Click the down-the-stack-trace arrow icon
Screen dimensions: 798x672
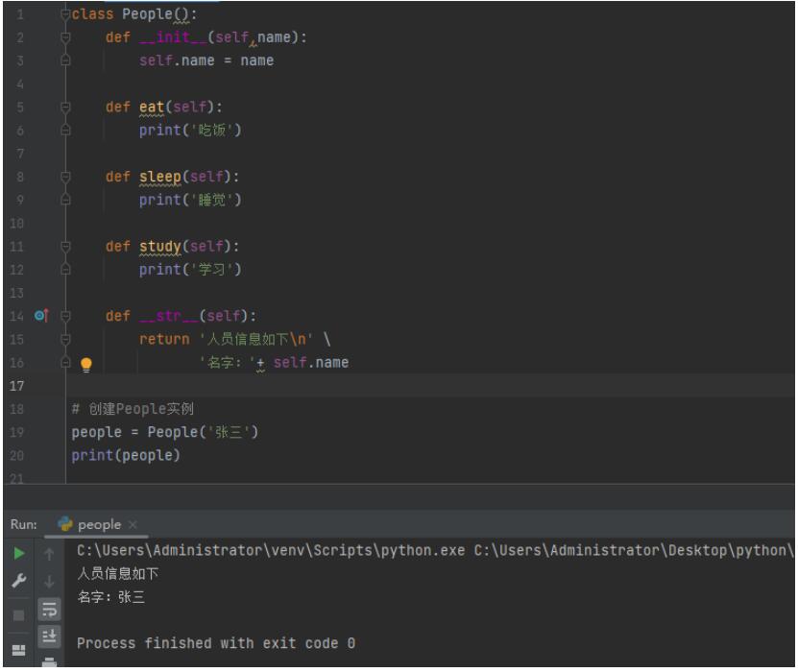pos(49,580)
